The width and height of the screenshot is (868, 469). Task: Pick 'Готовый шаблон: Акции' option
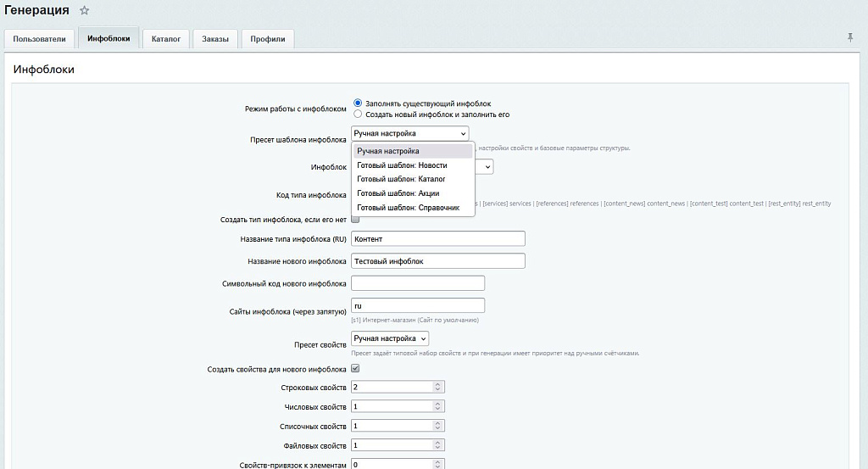[398, 193]
